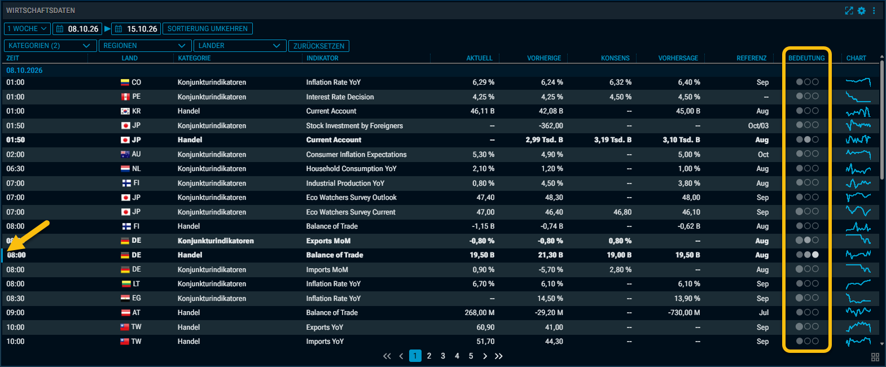Image resolution: width=886 pixels, height=367 pixels.
Task: Go to previous page arrow
Action: pyautogui.click(x=401, y=356)
